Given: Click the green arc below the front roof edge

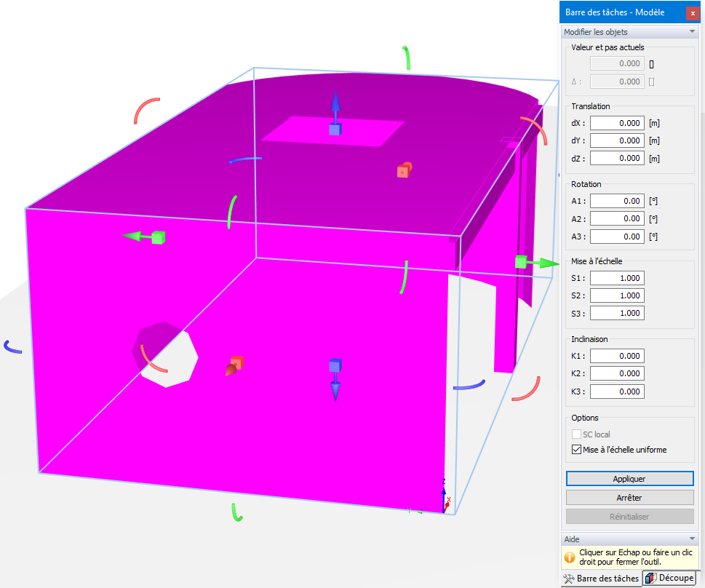Looking at the screenshot, I should [x=404, y=277].
